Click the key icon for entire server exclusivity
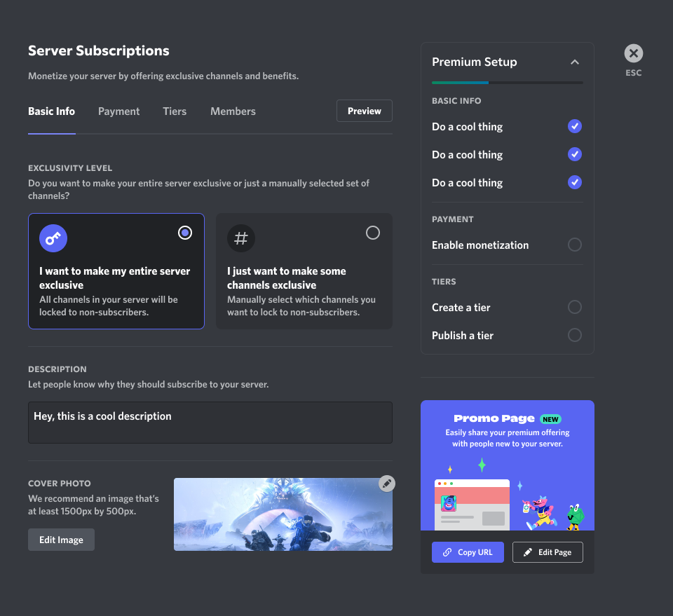This screenshot has height=616, width=673. point(53,239)
